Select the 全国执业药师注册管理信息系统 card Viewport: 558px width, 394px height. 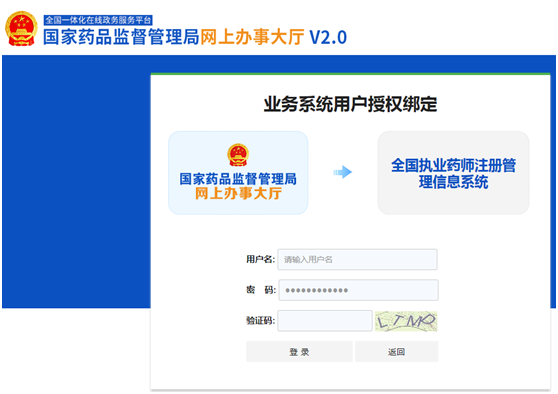pos(453,173)
